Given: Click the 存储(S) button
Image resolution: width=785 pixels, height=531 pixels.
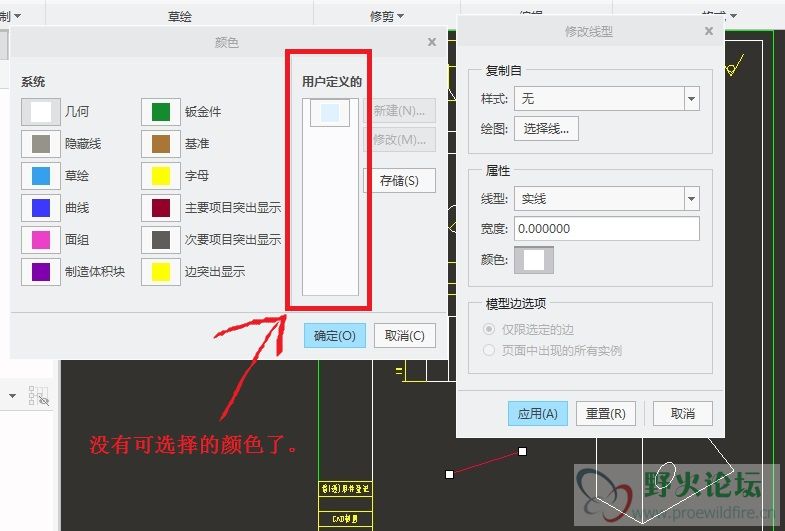Looking at the screenshot, I should [x=399, y=181].
